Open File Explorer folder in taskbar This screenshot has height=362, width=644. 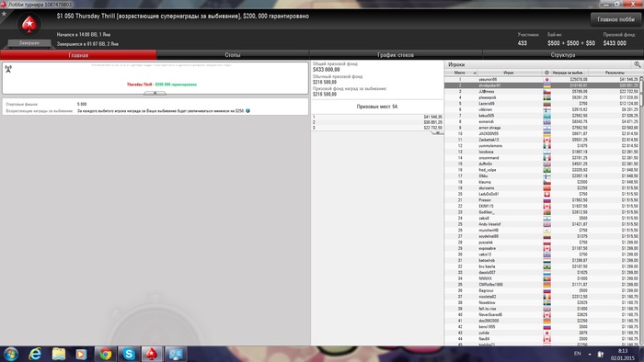click(x=58, y=354)
